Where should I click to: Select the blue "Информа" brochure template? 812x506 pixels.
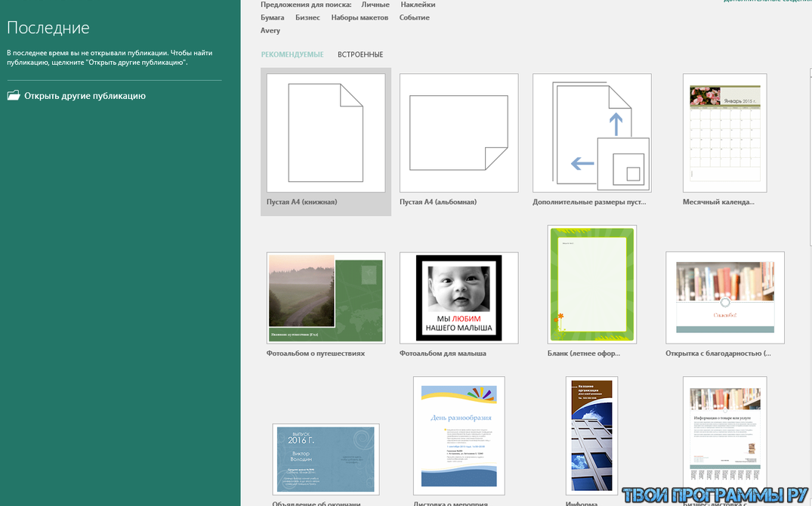pos(591,435)
